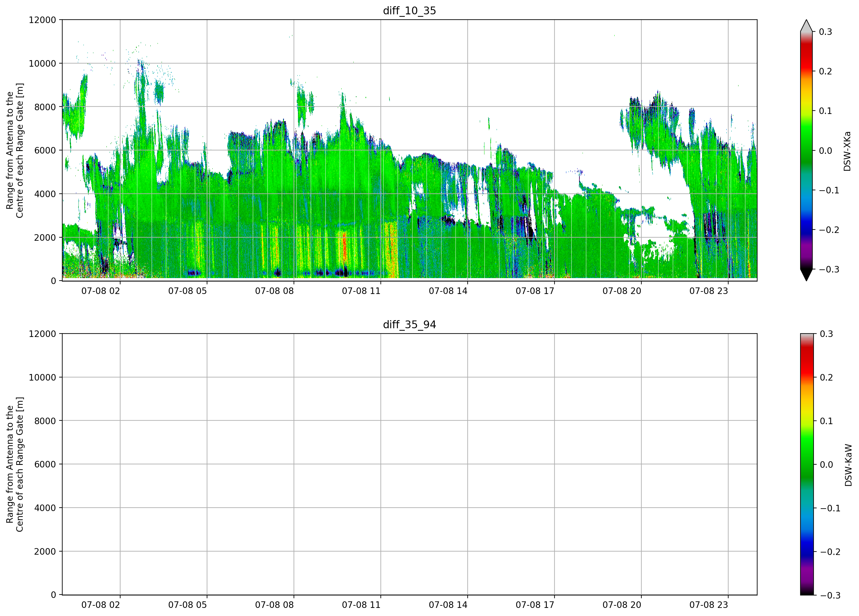The height and width of the screenshot is (616, 859).
Task: Click the y-axis label of the diff_35_94 plot
Action: (15, 464)
